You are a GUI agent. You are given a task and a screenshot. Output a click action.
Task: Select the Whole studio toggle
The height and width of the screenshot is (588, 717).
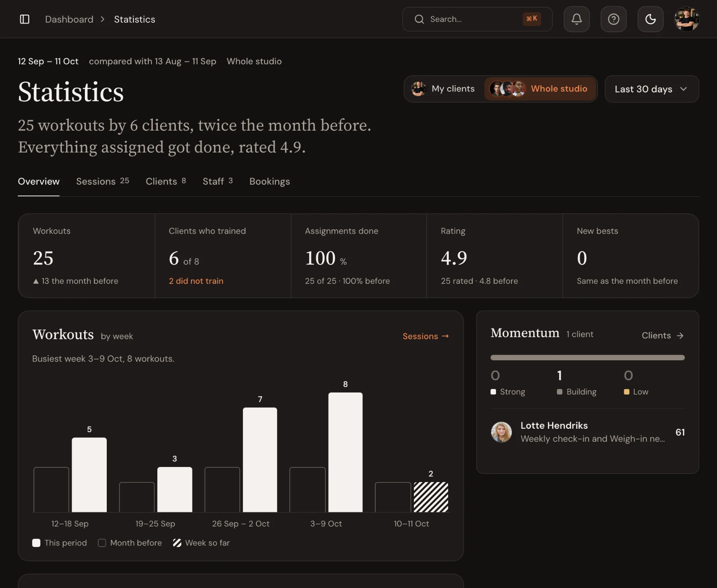click(540, 89)
